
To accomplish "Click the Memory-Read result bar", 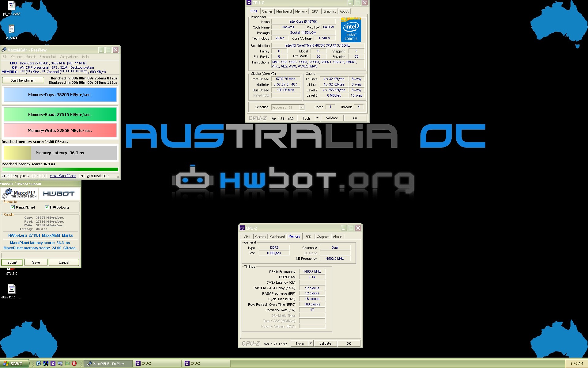I will tap(60, 114).
